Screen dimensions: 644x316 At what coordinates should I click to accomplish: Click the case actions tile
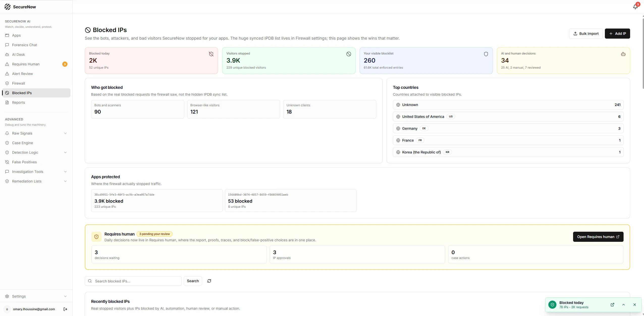536,254
